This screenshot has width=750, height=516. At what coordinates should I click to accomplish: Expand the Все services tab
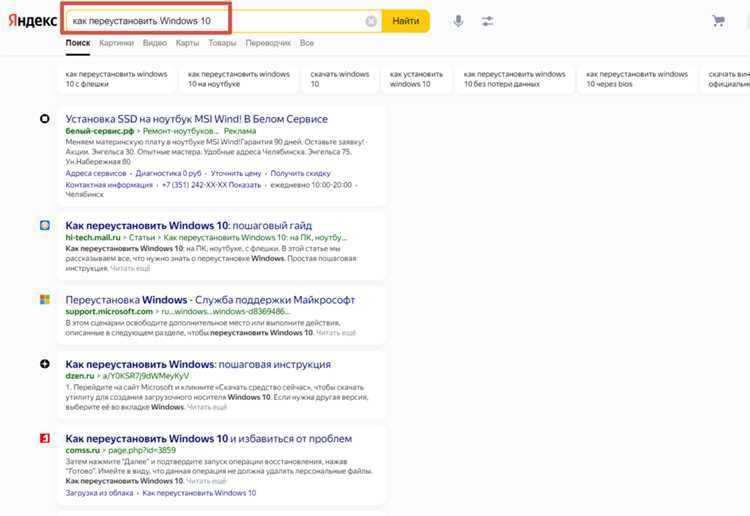(x=307, y=43)
